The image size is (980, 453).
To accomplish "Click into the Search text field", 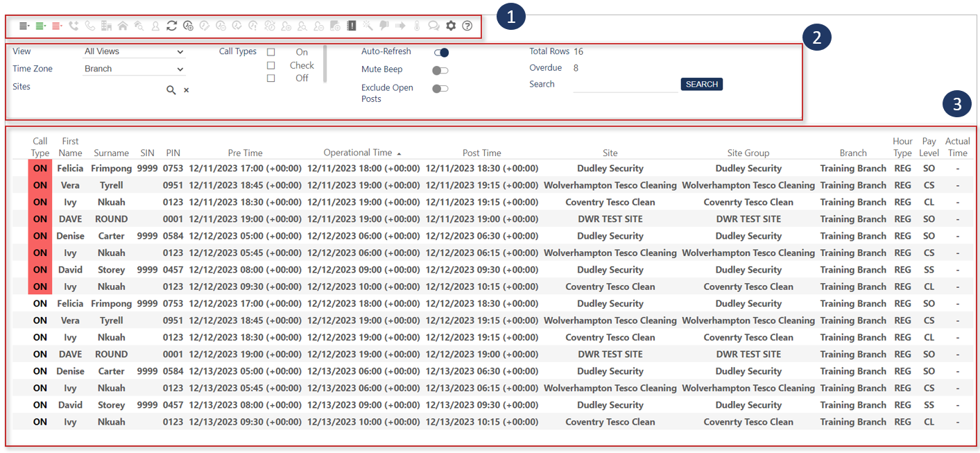I will tap(624, 85).
